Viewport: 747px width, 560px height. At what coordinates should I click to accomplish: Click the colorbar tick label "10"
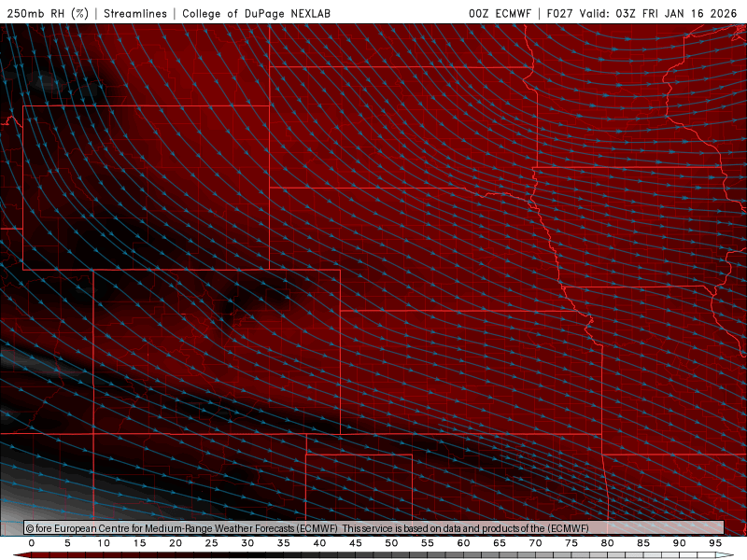tap(104, 543)
